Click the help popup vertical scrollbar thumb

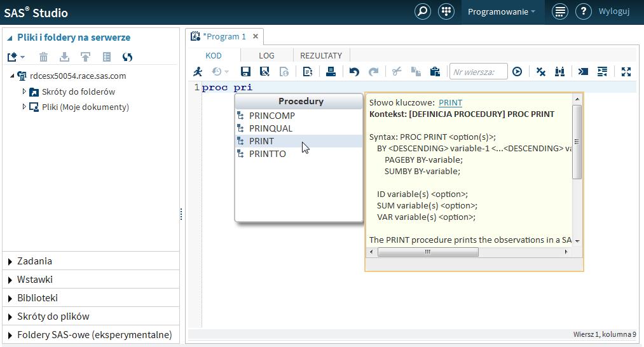pyautogui.click(x=577, y=142)
